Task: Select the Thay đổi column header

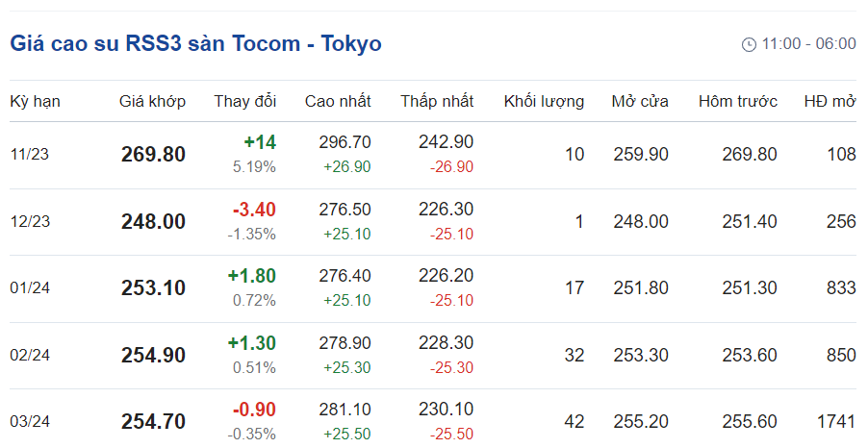Action: coord(244,101)
